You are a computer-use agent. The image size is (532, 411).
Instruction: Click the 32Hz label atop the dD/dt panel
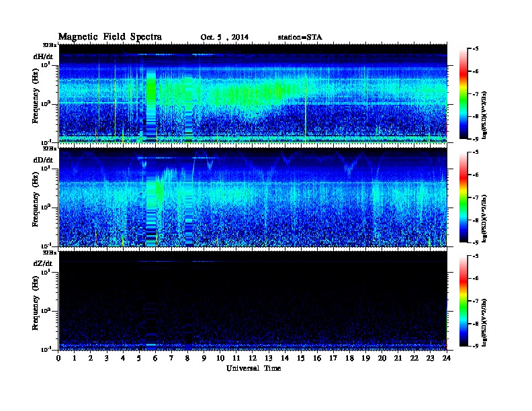click(49, 148)
